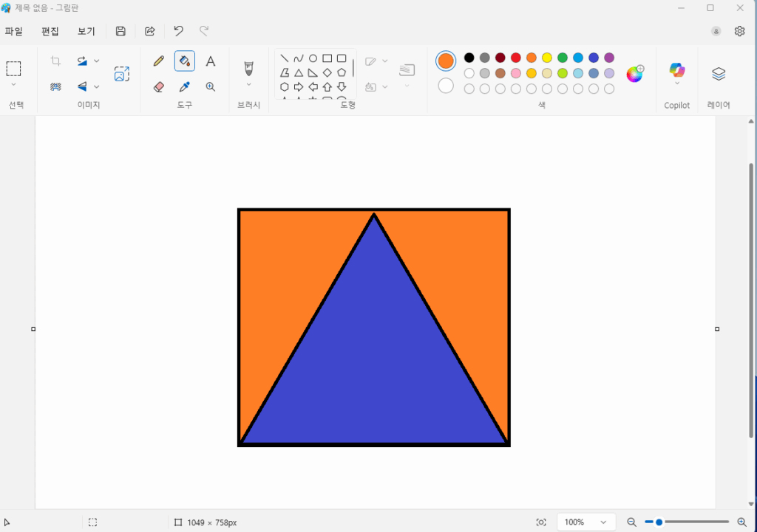Select the Pencil tool
The width and height of the screenshot is (757, 532).
tap(158, 61)
